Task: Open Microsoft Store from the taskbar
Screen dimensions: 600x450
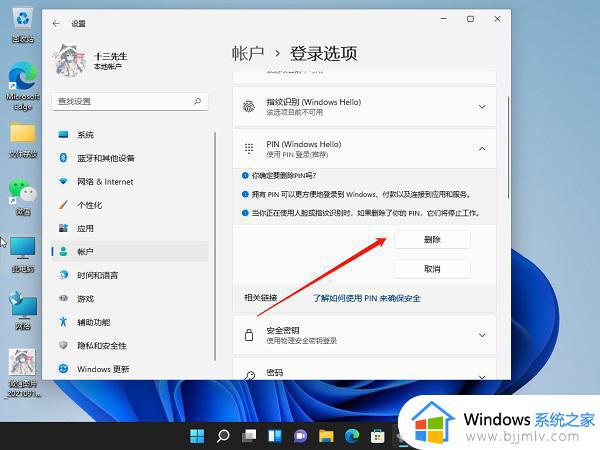Action: (x=378, y=436)
